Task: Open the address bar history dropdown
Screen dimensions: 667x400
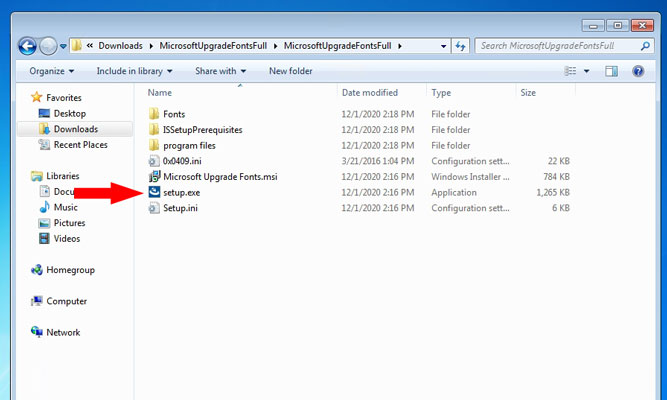Action: 443,46
